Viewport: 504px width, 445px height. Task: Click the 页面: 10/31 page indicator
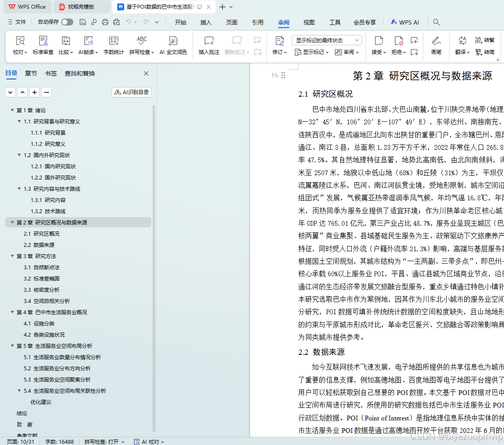tap(21, 442)
